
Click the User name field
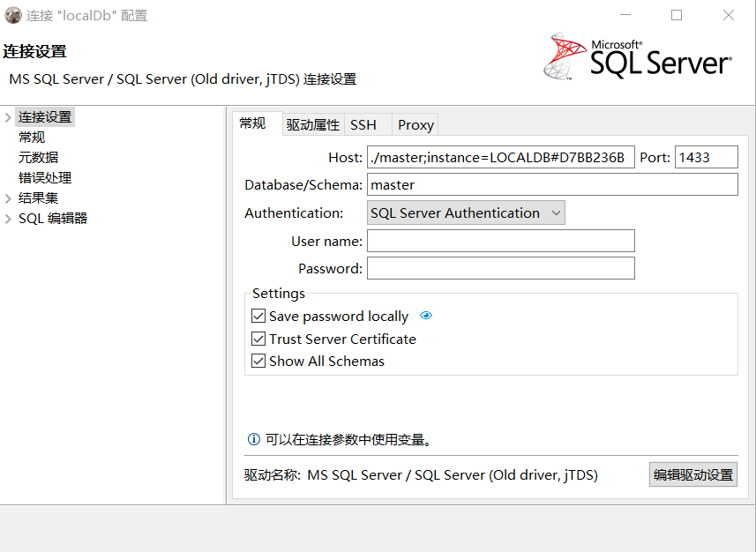click(x=500, y=241)
